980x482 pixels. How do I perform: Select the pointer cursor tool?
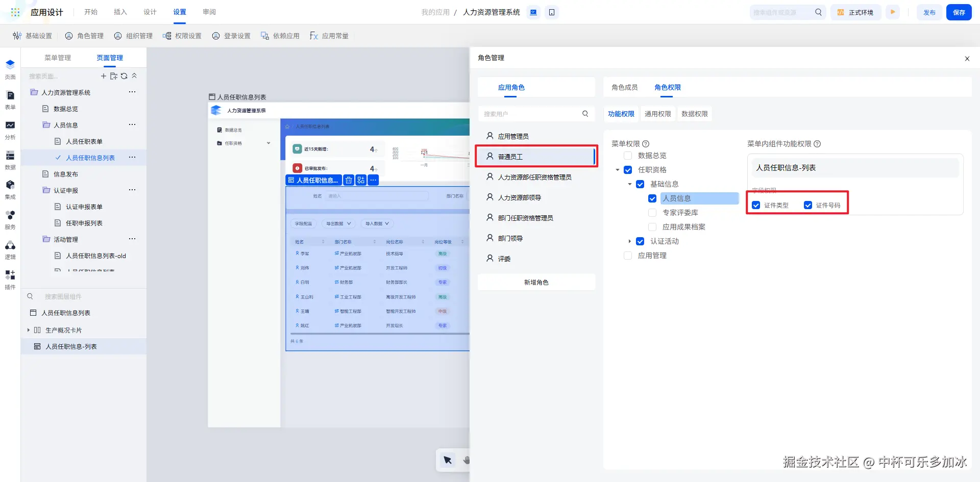(448, 460)
